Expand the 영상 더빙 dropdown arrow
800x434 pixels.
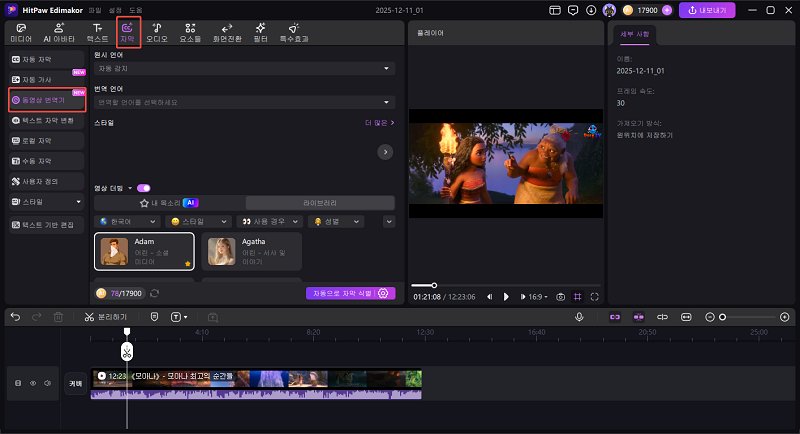130,188
